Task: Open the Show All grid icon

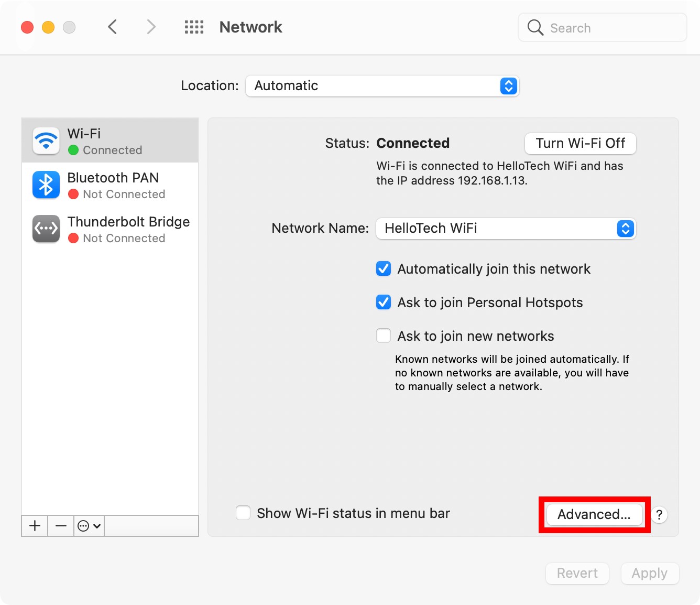Action: pos(194,27)
